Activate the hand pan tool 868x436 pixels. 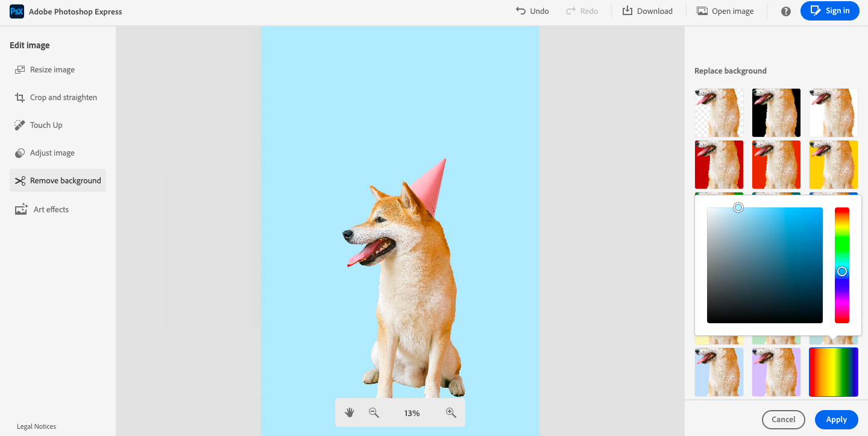click(x=349, y=412)
